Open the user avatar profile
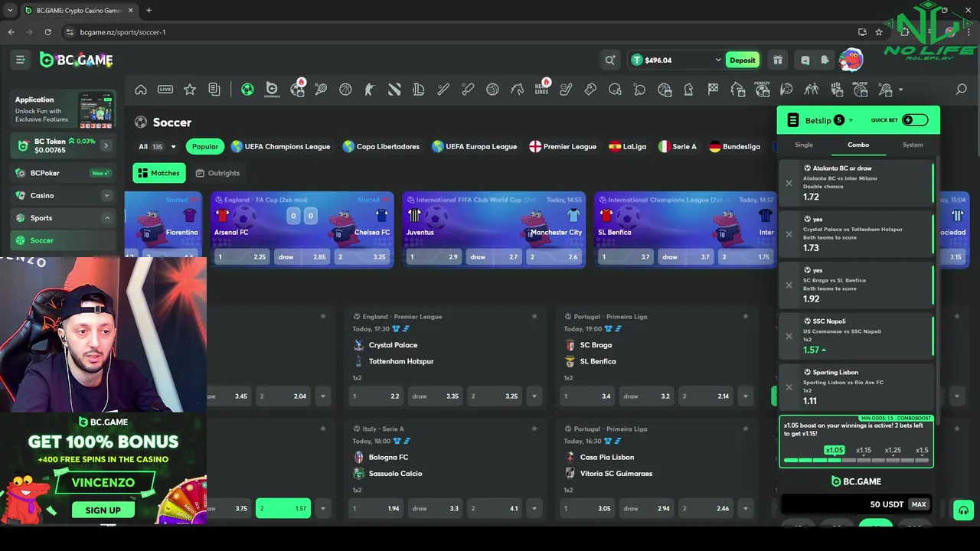The image size is (980, 551). click(851, 60)
